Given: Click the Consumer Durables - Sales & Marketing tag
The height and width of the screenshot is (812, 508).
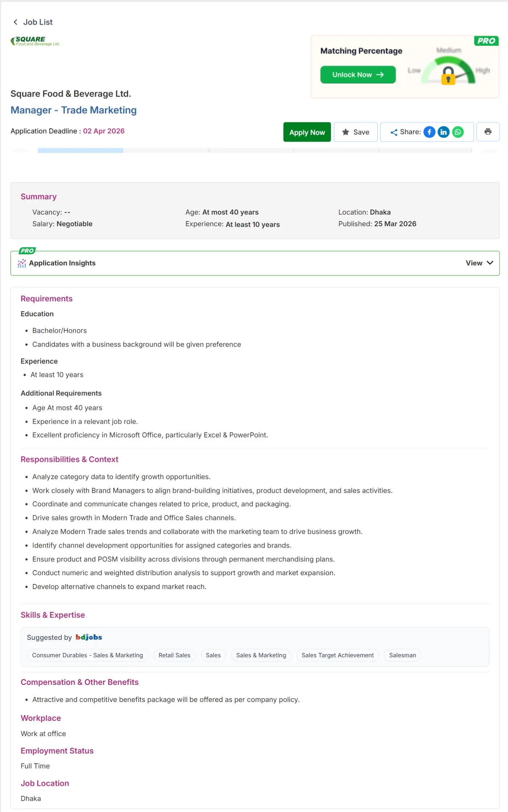Looking at the screenshot, I should (x=87, y=655).
